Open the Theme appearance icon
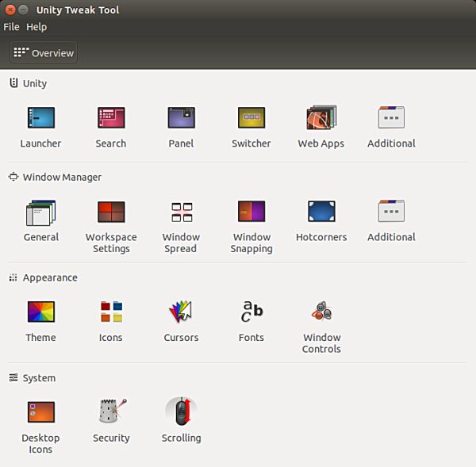This screenshot has height=467, width=476. pyautogui.click(x=41, y=312)
